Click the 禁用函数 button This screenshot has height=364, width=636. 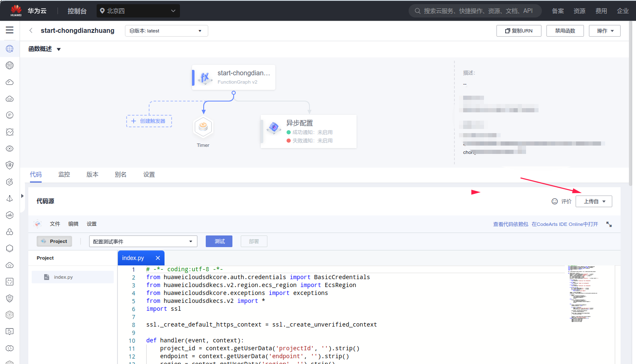click(565, 31)
